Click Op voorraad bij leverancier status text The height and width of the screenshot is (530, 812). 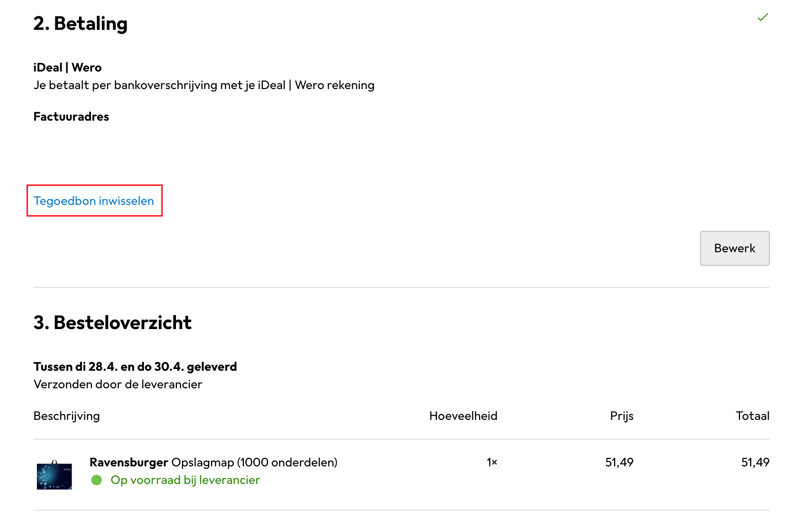pyautogui.click(x=185, y=480)
